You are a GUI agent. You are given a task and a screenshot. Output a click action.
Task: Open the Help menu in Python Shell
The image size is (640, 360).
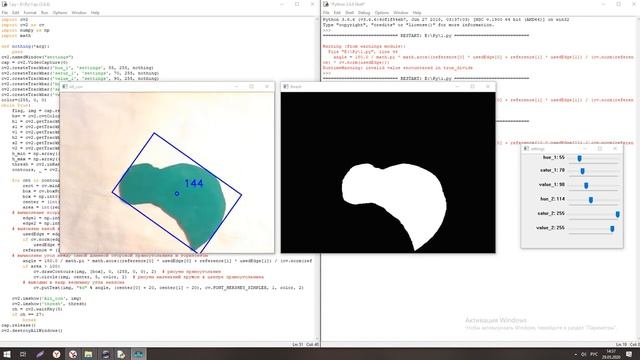(x=417, y=13)
